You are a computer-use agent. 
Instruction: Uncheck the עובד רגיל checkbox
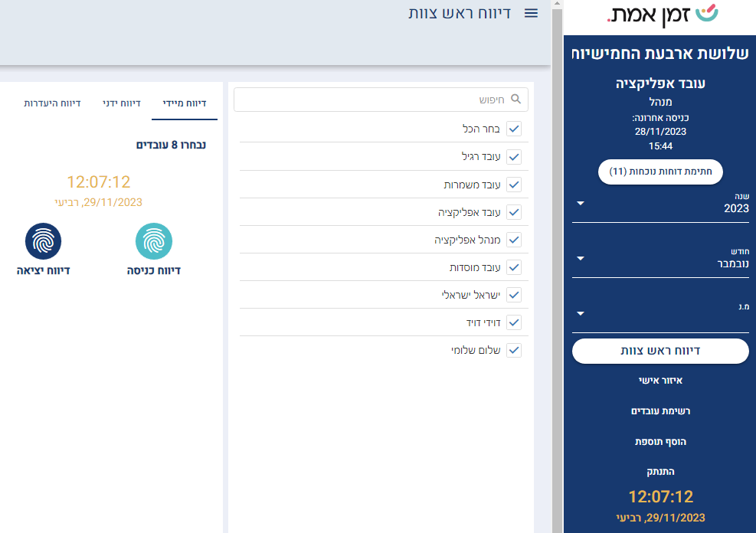pyautogui.click(x=514, y=157)
